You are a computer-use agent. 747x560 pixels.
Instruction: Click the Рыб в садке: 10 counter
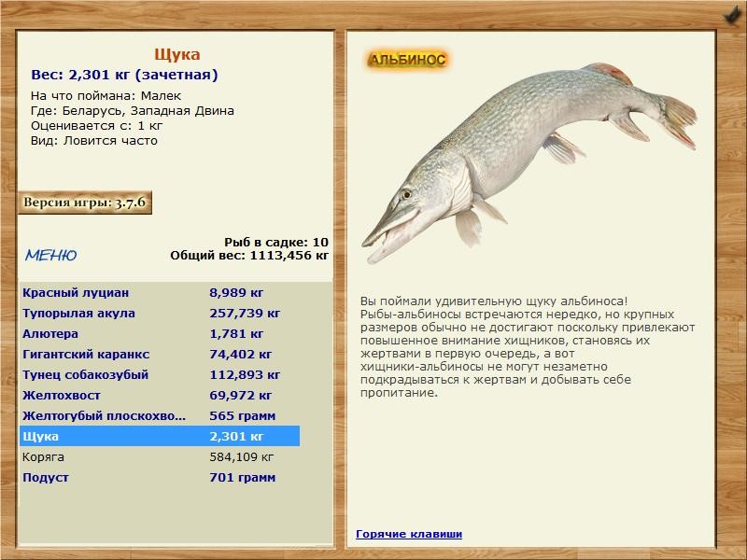pos(276,242)
